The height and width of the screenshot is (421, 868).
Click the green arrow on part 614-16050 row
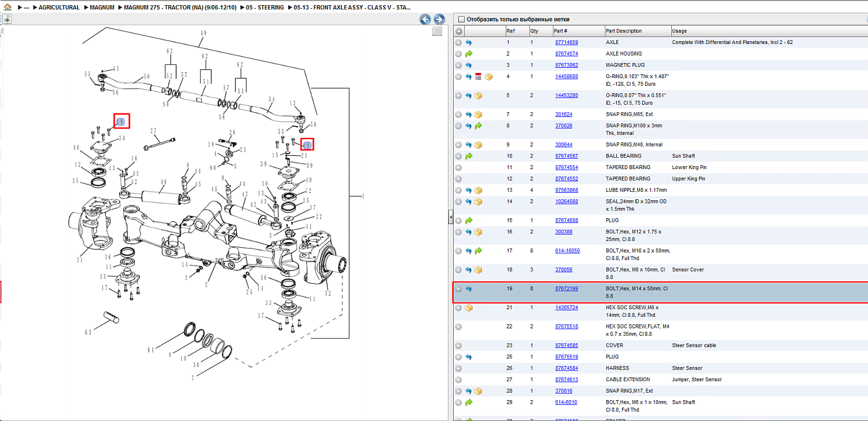[479, 251]
